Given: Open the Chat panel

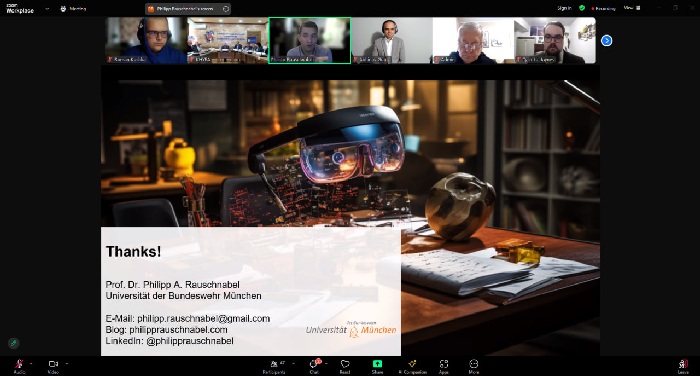Looking at the screenshot, I should (x=315, y=366).
